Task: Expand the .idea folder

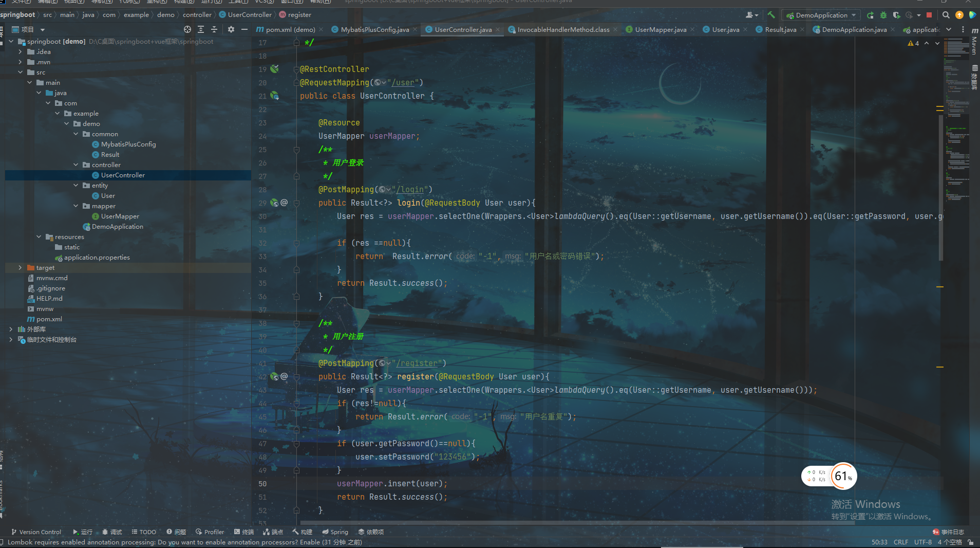Action: coord(20,51)
